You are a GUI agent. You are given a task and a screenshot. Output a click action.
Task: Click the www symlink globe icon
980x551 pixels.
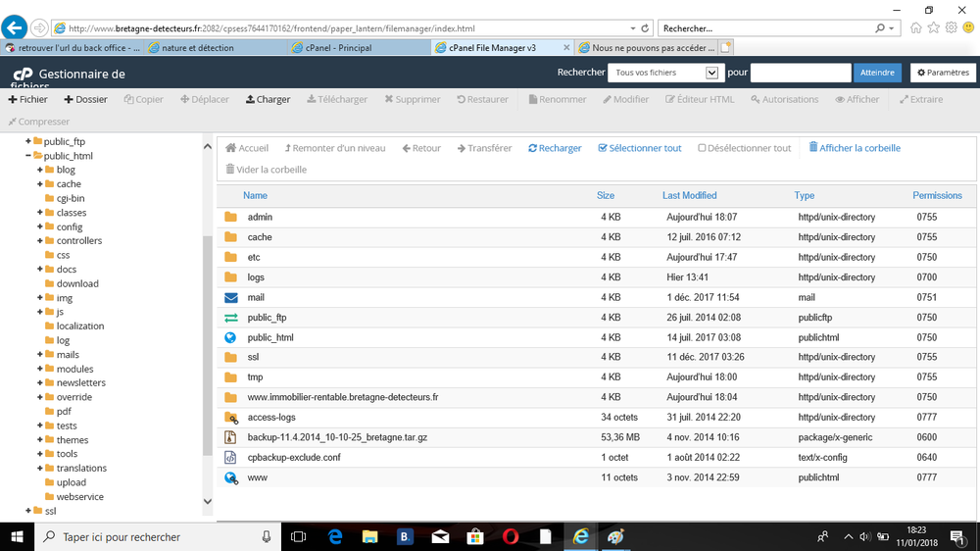231,477
